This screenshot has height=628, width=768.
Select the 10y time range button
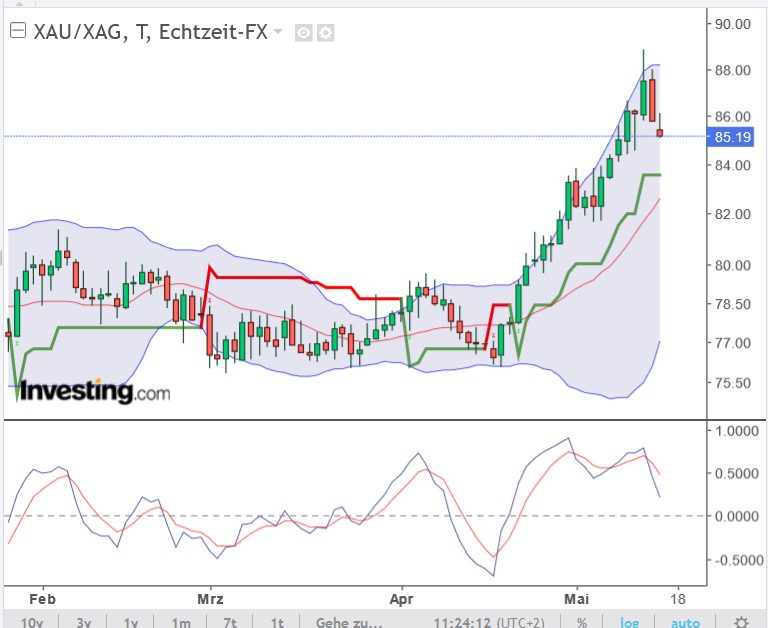pos(32,623)
